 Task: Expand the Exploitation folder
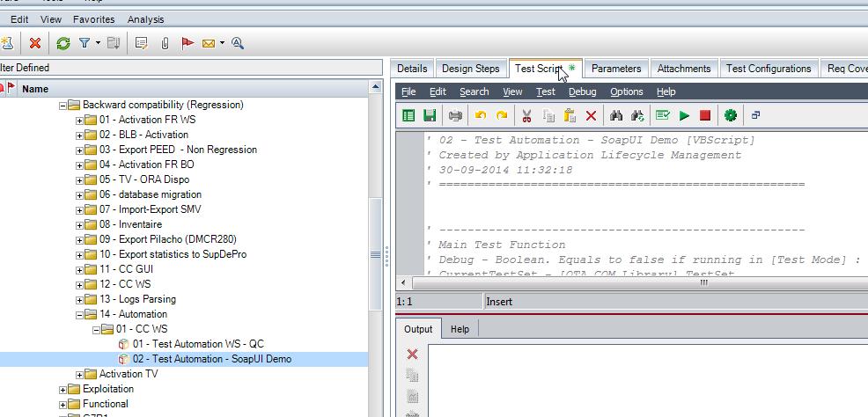click(63, 390)
